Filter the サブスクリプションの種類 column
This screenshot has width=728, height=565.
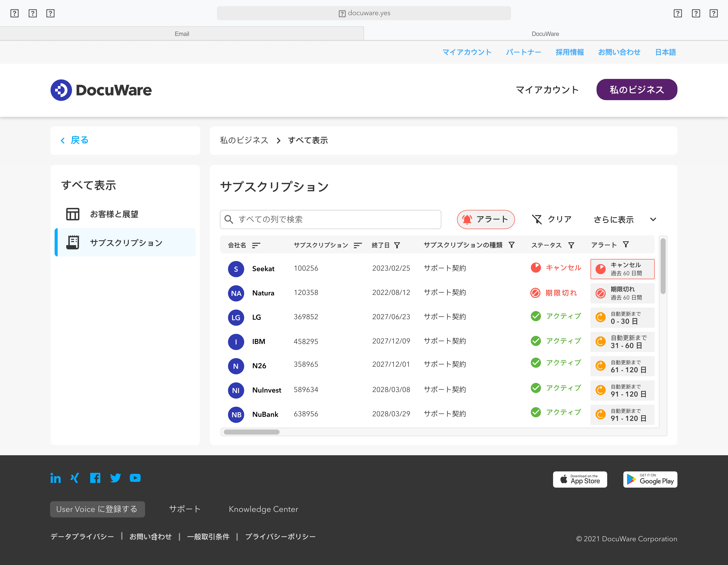(x=512, y=245)
